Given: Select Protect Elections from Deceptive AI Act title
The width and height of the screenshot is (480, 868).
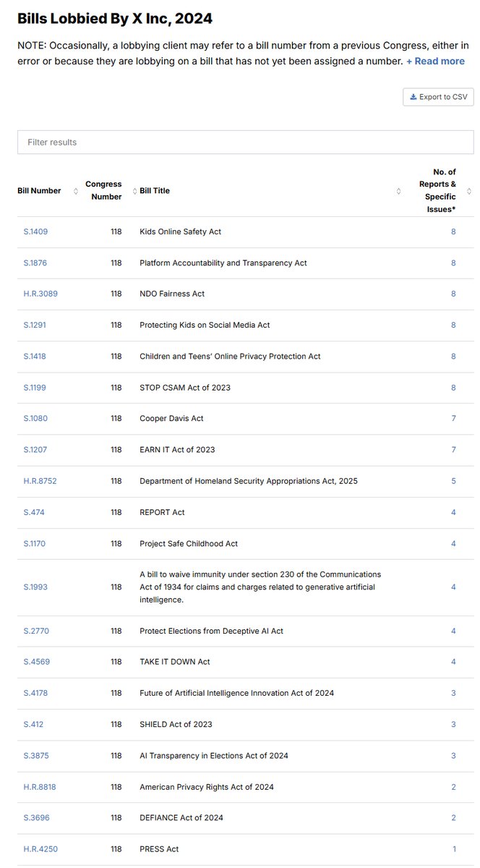Looking at the screenshot, I should pyautogui.click(x=211, y=631).
